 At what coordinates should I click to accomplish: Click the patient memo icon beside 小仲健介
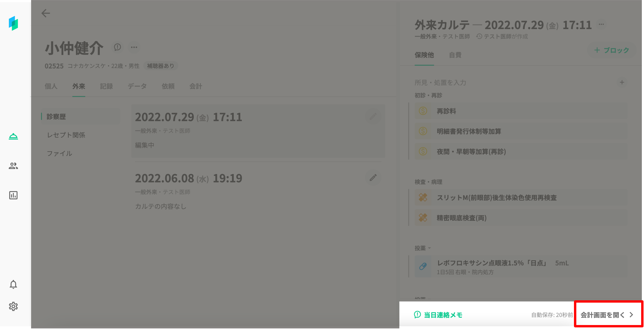tap(117, 47)
